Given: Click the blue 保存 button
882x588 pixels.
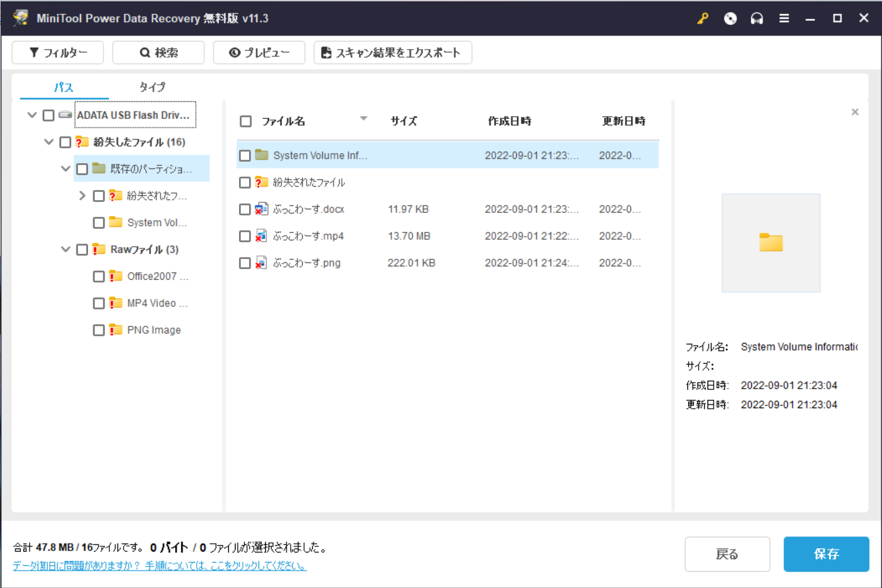Looking at the screenshot, I should coord(826,554).
